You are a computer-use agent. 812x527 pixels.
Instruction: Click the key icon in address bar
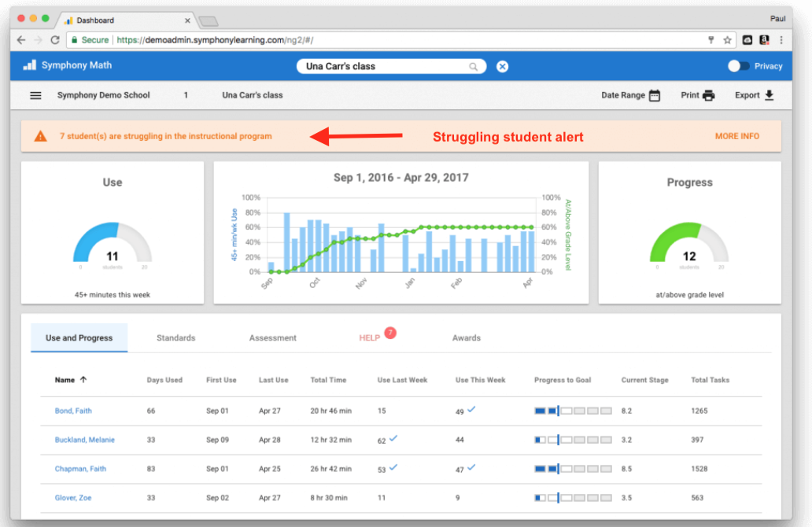[711, 40]
